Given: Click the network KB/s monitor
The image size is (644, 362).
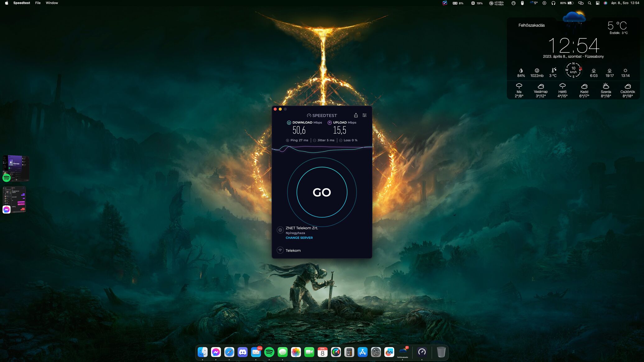Looking at the screenshot, I should coord(496,3).
